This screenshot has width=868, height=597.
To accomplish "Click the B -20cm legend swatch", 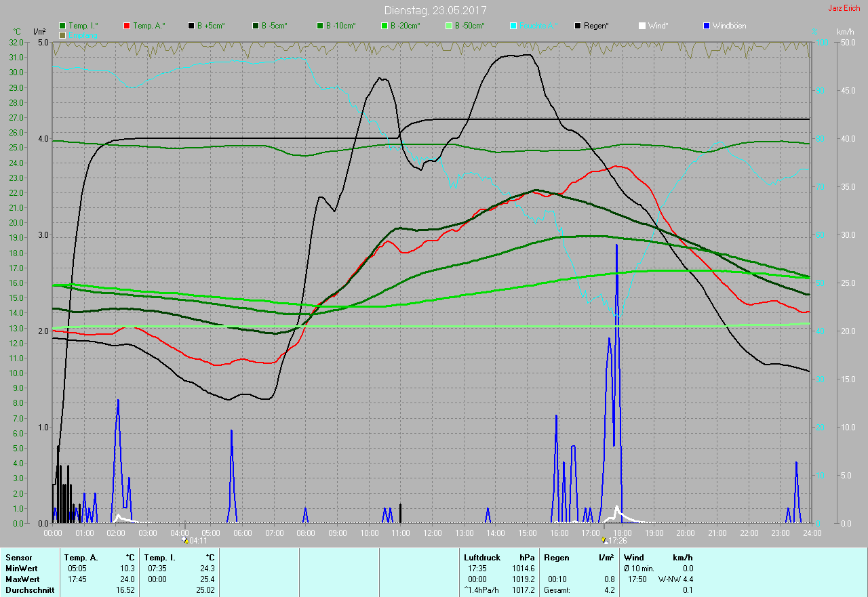I will 384,26.
